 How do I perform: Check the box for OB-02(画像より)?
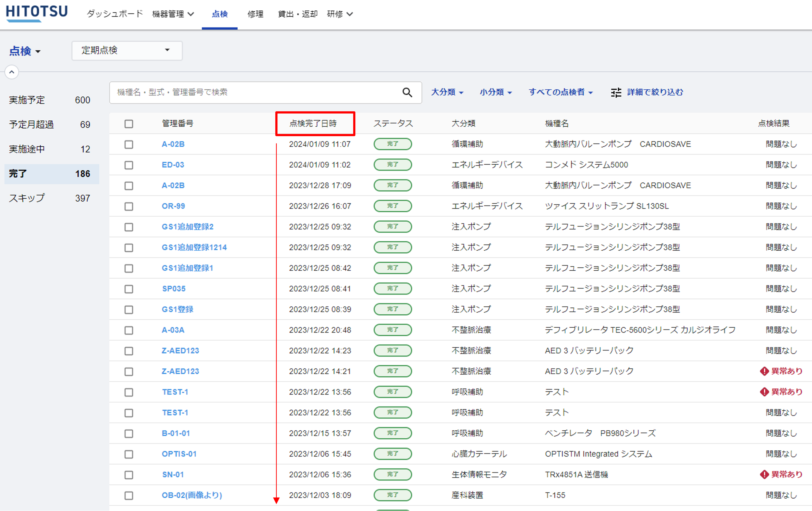coord(129,495)
